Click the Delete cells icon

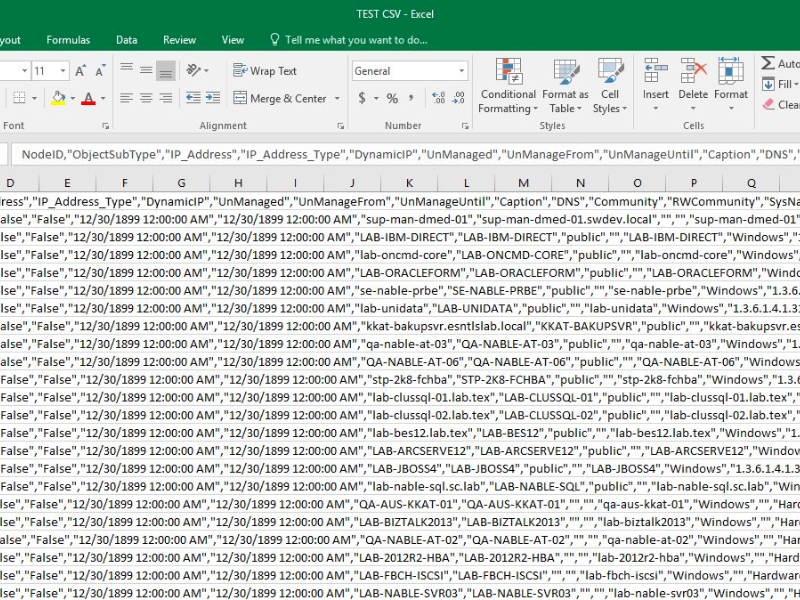coord(693,71)
